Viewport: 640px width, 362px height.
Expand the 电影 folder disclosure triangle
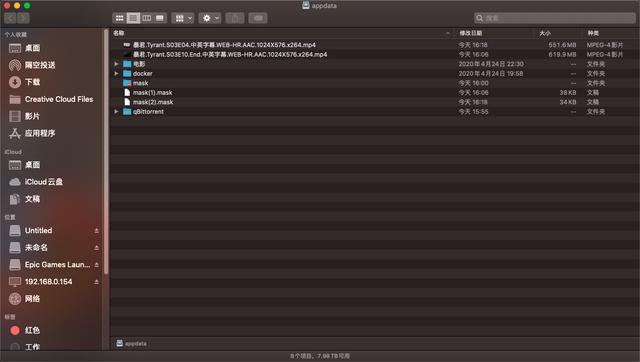click(116, 64)
